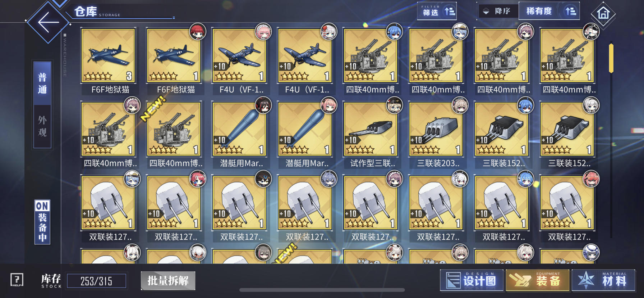Image resolution: width=644 pixels, height=298 pixels.
Task: Open the 设计图 design tab
Action: [472, 280]
